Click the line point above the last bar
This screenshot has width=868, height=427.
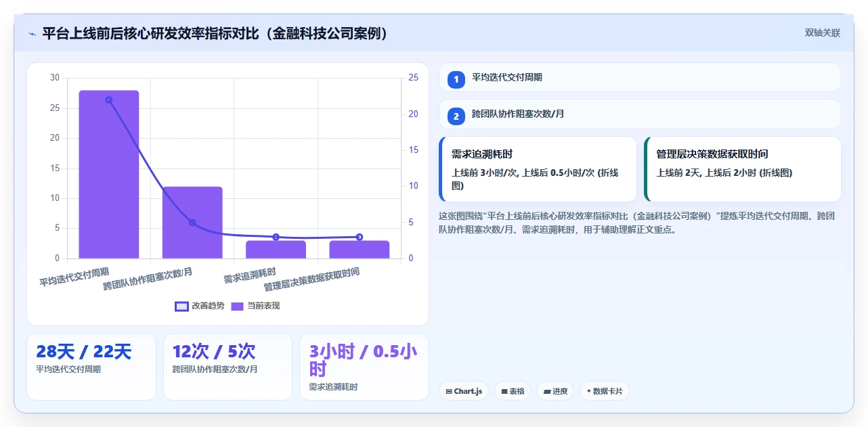(x=360, y=237)
